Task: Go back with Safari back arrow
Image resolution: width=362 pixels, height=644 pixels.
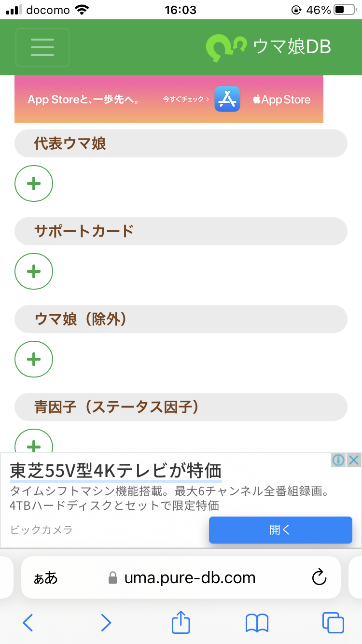Action: click(28, 623)
